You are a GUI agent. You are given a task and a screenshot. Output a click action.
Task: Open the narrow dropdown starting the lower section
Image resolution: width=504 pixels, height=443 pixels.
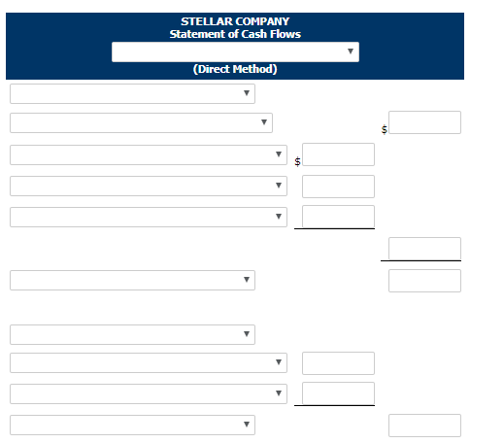click(132, 335)
